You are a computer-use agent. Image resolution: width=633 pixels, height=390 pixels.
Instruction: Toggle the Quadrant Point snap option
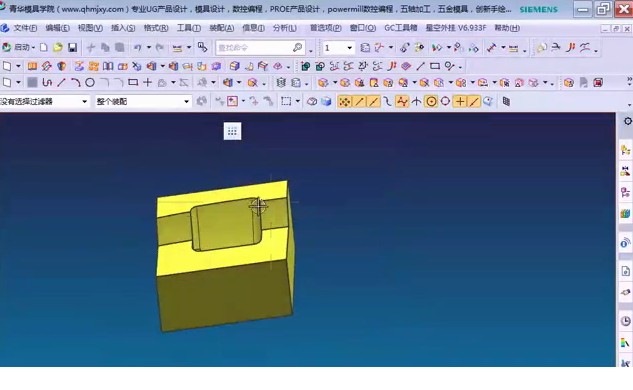pyautogui.click(x=445, y=101)
